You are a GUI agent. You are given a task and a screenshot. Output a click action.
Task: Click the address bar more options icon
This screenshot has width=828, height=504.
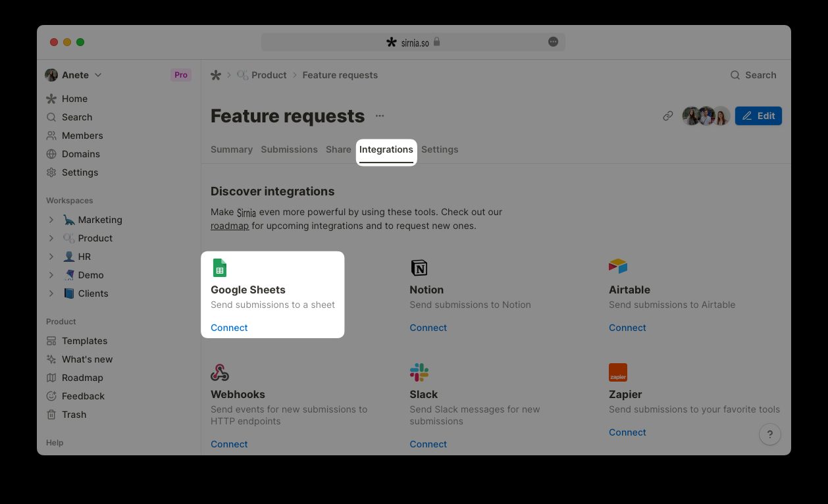point(554,42)
